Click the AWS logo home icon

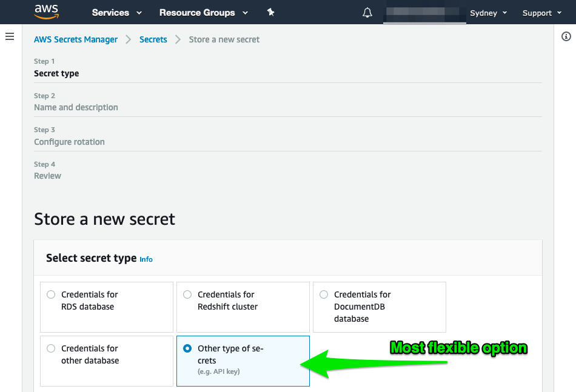[46, 12]
